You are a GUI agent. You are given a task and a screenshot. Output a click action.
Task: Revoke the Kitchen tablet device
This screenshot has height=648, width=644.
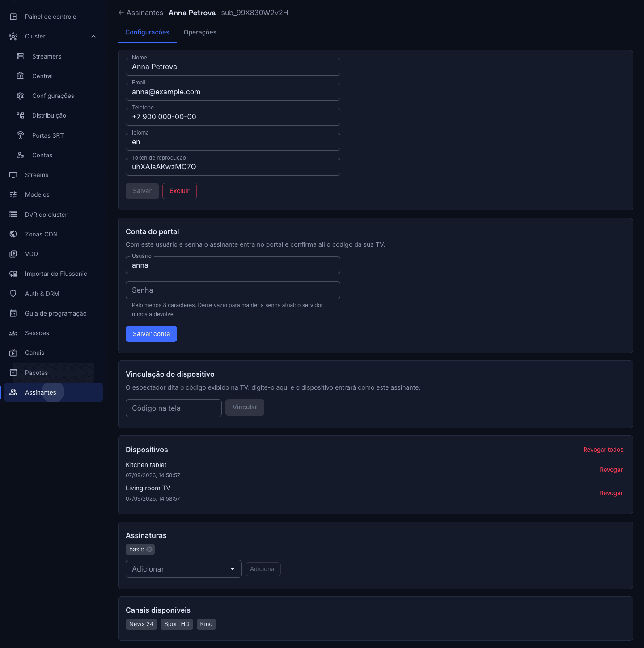611,470
